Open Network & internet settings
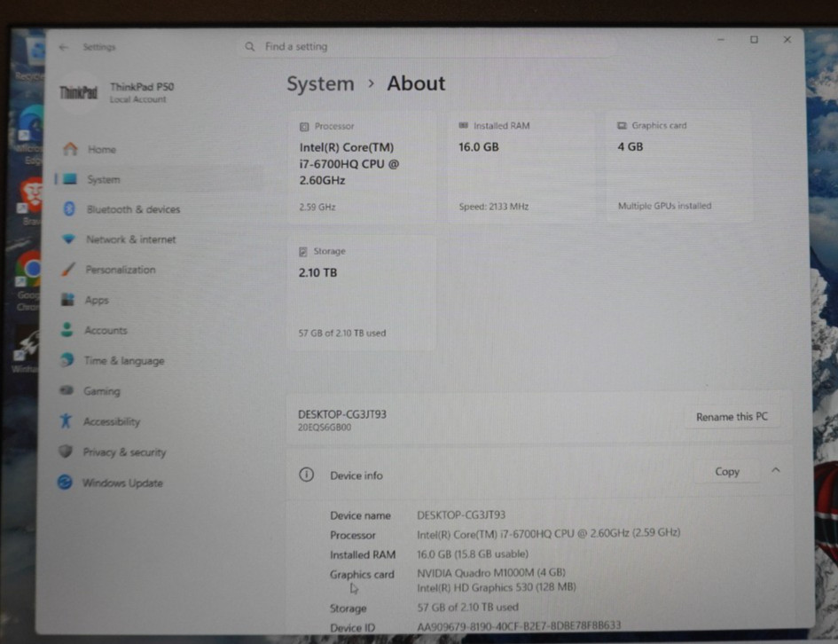Screen dimensions: 838x644 click(159, 240)
